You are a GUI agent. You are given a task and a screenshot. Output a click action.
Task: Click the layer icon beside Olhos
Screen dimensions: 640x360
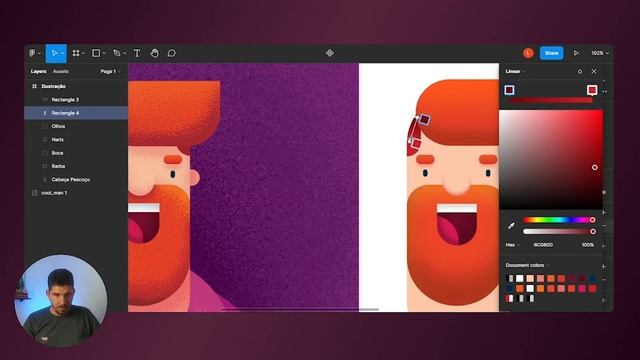click(45, 126)
